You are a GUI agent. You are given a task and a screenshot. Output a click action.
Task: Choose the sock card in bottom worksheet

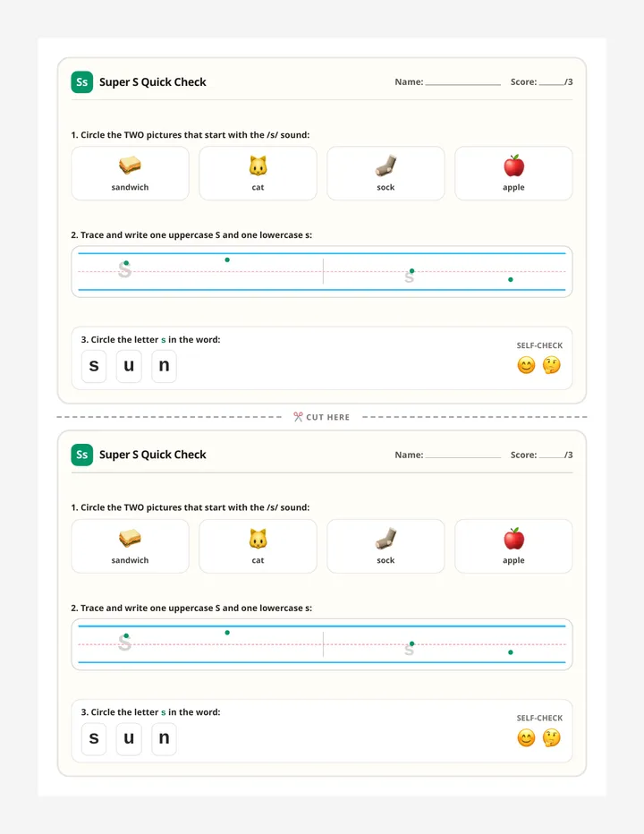(x=386, y=546)
